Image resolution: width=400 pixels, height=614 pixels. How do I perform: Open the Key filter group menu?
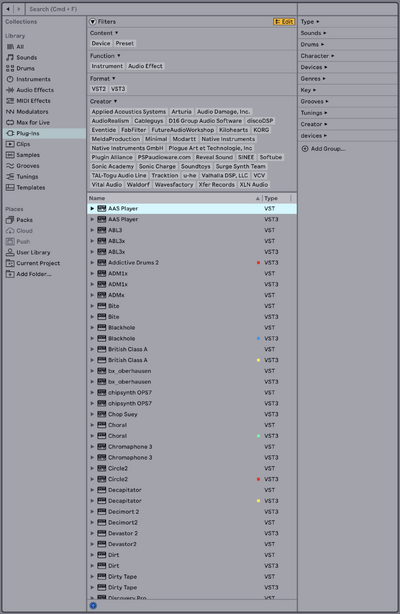(308, 90)
